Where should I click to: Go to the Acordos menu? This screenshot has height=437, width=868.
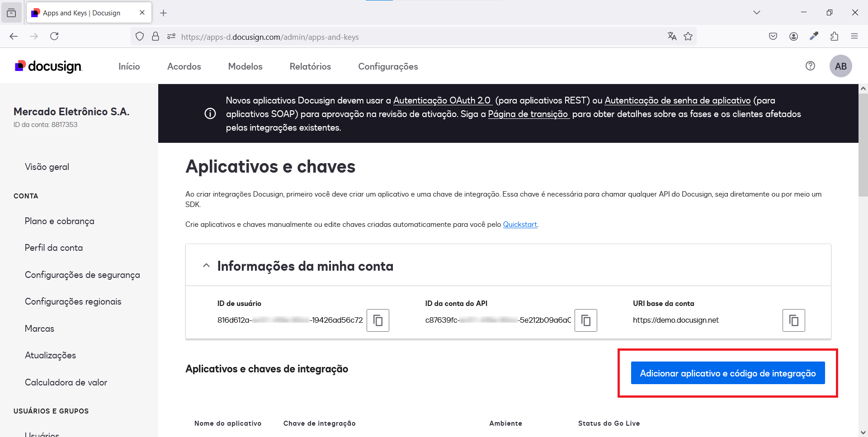[184, 66]
